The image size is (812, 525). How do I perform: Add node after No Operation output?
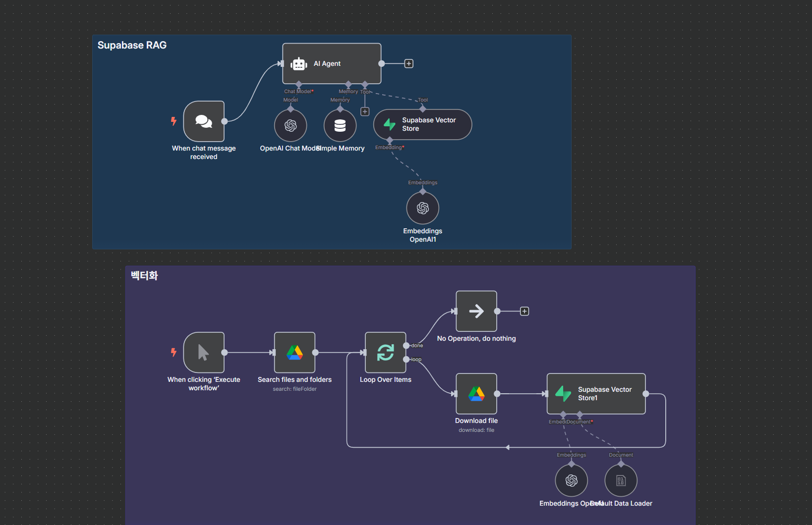click(x=524, y=312)
